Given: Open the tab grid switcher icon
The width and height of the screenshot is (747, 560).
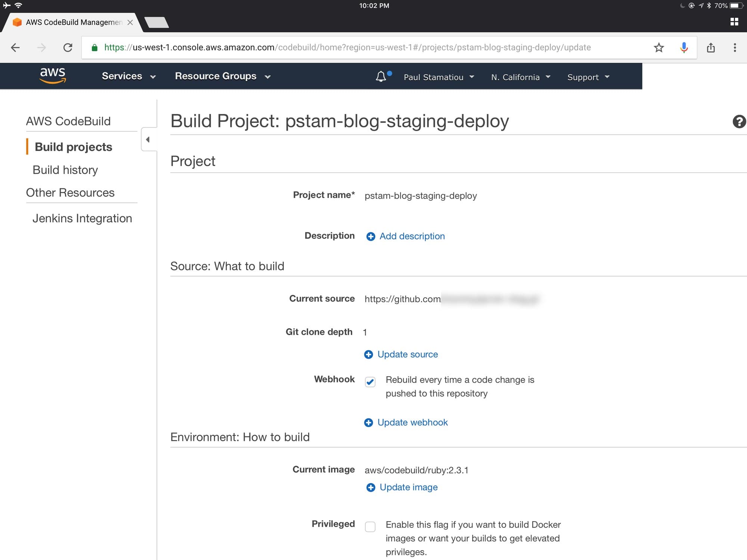Looking at the screenshot, I should [x=734, y=22].
